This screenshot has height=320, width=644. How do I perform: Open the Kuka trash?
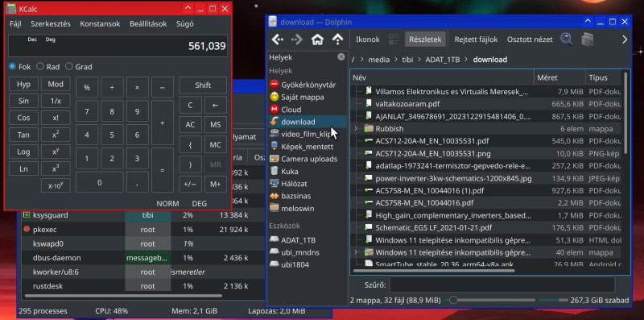(308, 171)
